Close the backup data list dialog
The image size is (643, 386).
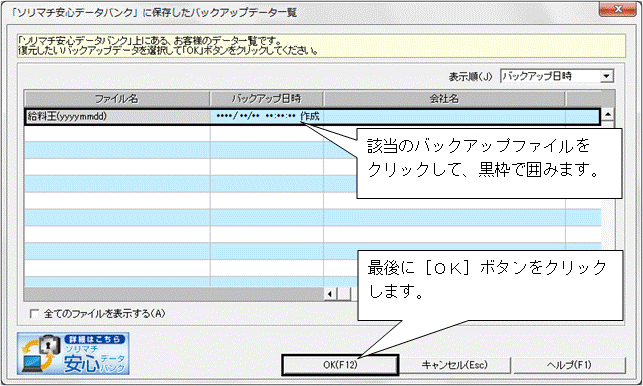coord(618,9)
